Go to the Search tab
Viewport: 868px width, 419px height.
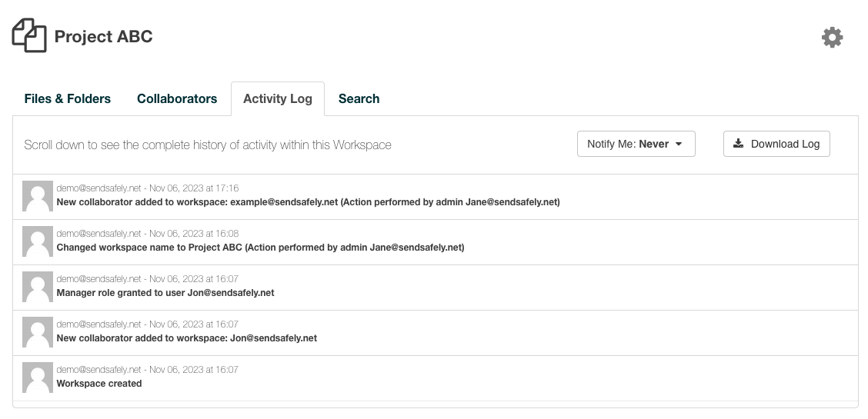coord(359,98)
